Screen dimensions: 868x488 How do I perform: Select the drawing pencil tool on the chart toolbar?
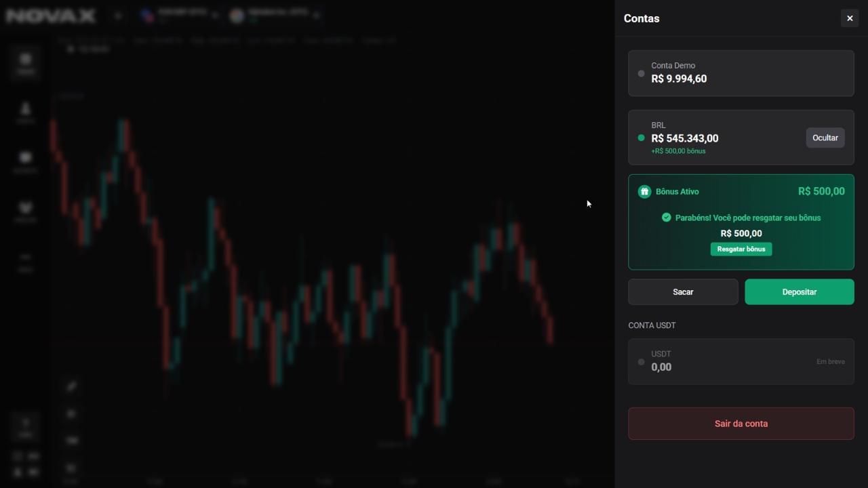tap(71, 386)
